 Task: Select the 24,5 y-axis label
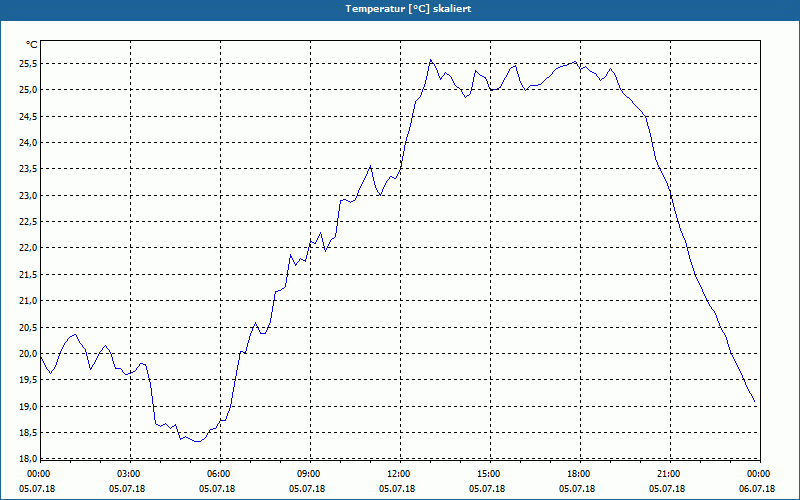click(x=28, y=117)
